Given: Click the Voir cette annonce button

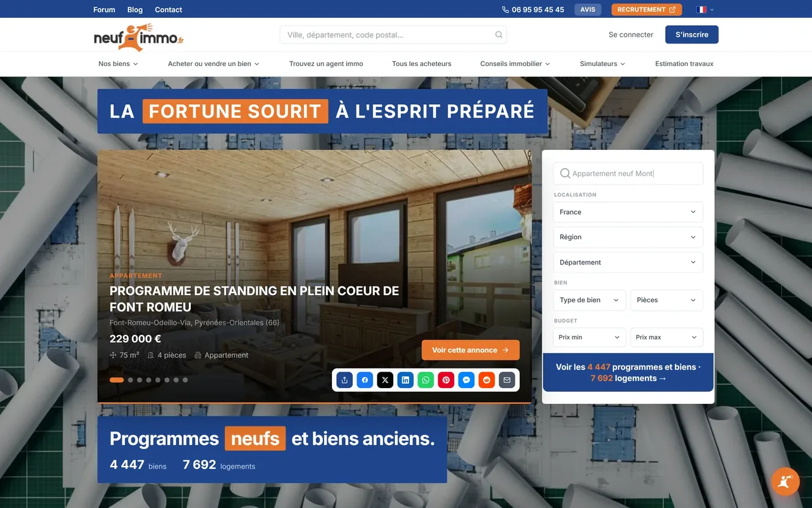Looking at the screenshot, I should [470, 350].
